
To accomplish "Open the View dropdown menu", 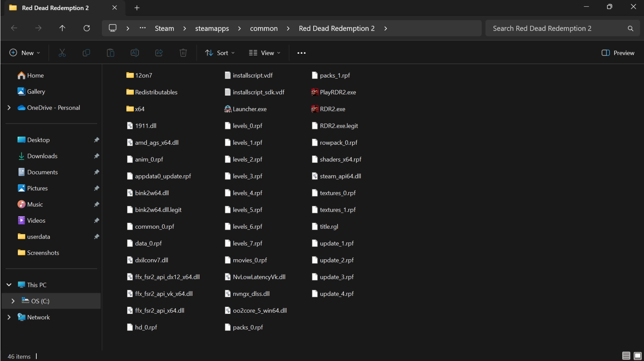I will point(265,53).
